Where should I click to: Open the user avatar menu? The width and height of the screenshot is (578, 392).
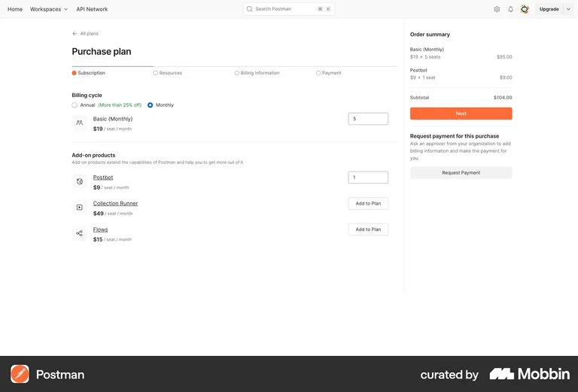point(525,9)
